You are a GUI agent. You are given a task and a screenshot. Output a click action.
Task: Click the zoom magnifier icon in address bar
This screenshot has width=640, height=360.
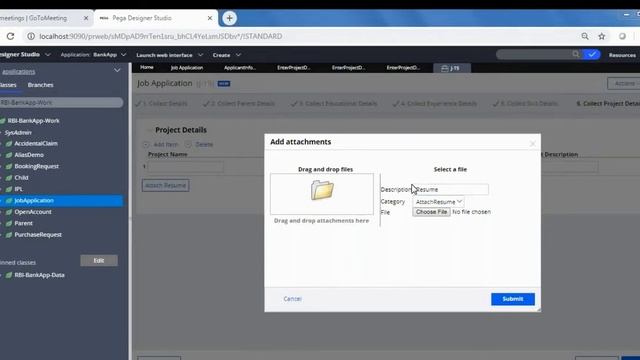coord(585,36)
